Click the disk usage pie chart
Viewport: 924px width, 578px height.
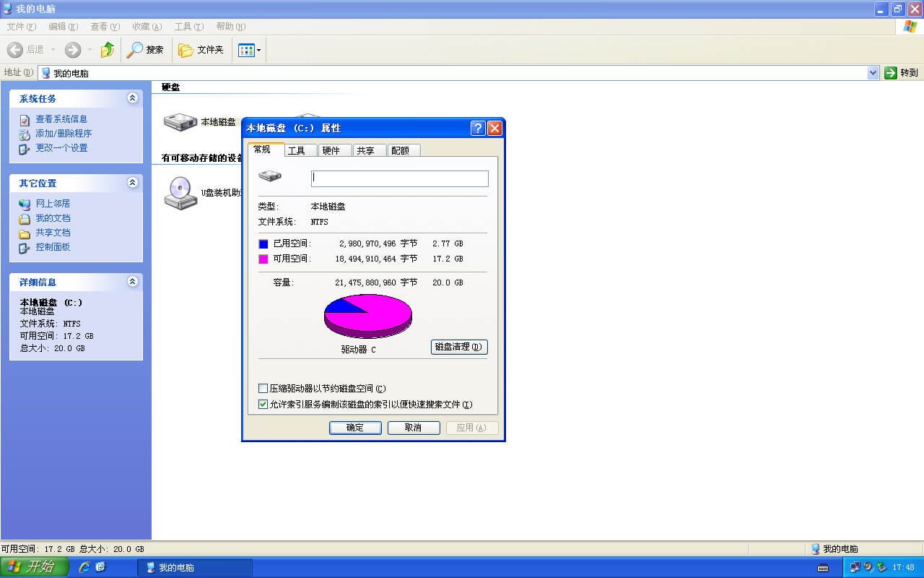coord(368,316)
